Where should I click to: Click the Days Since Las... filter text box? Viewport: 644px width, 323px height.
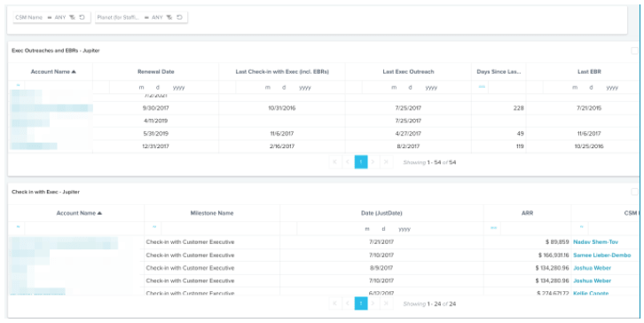507,87
